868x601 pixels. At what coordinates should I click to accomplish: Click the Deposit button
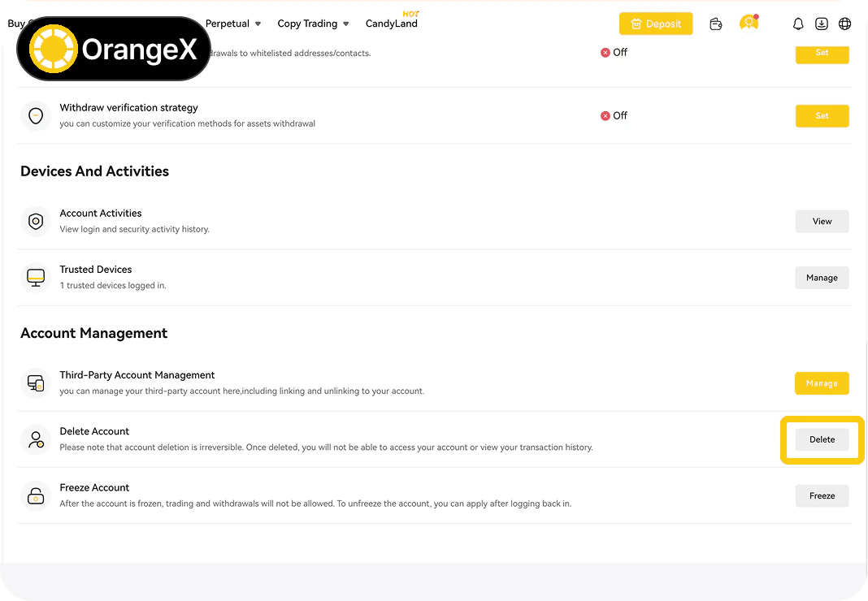point(656,24)
